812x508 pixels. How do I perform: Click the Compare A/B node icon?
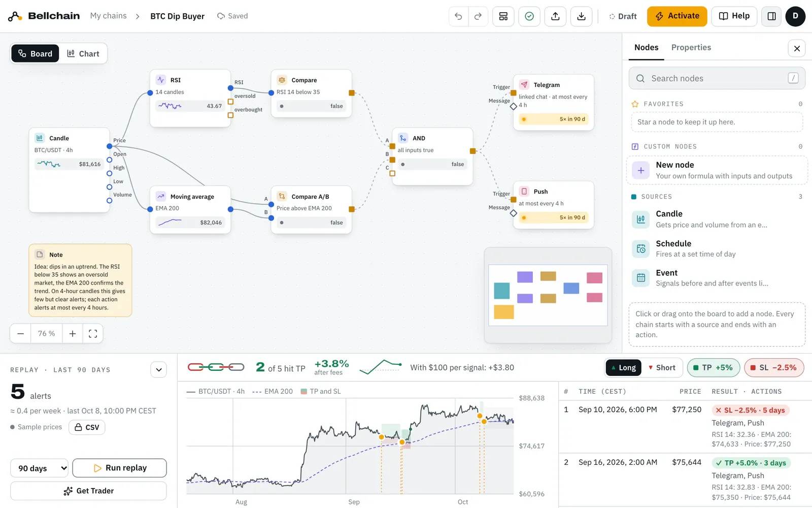pos(282,196)
